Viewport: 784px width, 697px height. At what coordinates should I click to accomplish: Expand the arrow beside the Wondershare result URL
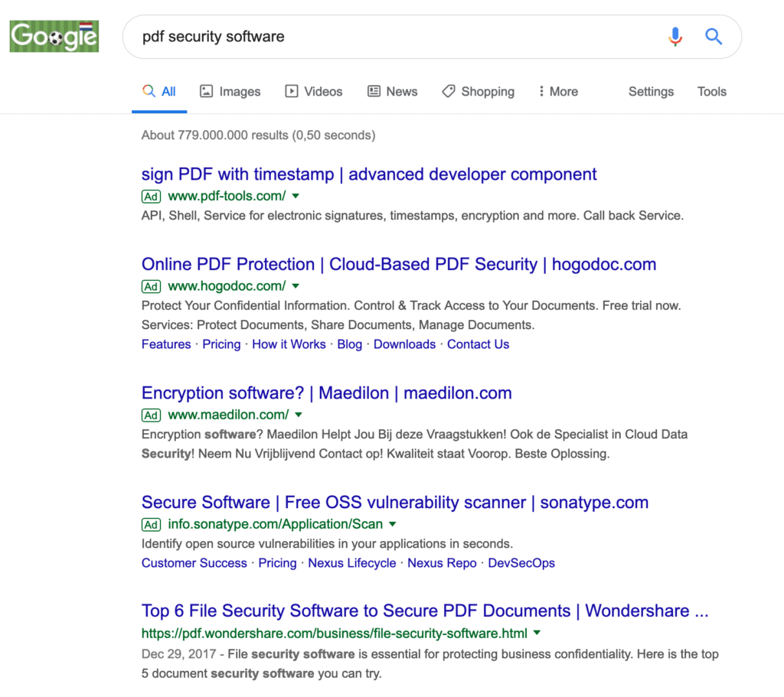536,633
